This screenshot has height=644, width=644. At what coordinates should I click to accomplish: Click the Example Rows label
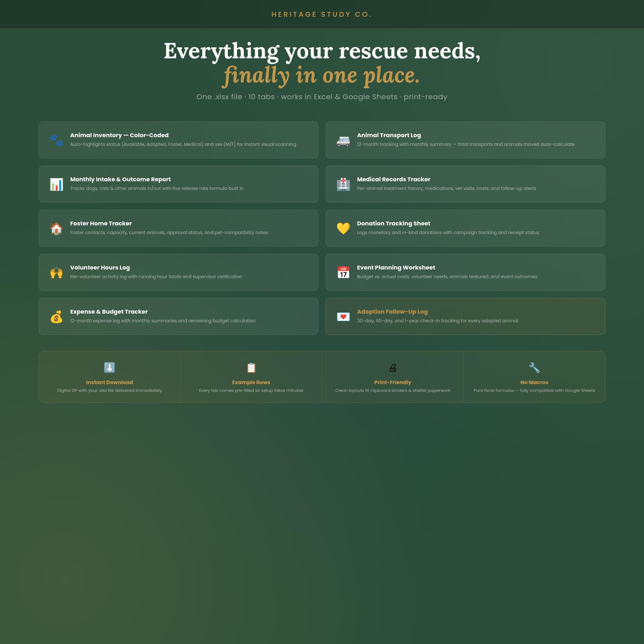tap(251, 382)
